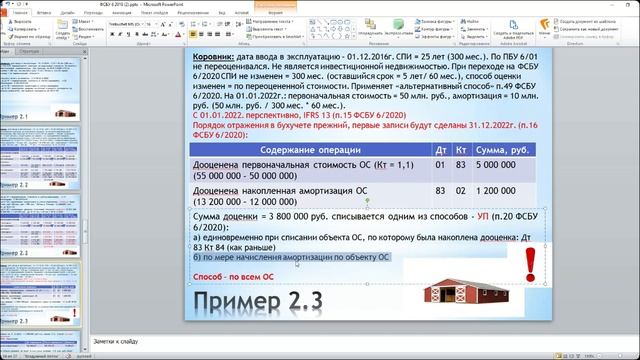
Task: Click Create document from template
Action: pos(585,21)
